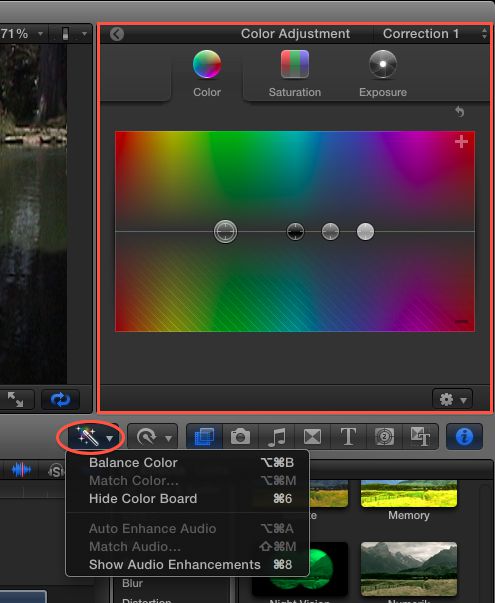Open the Photos browser camera icon
The height and width of the screenshot is (603, 495).
click(x=240, y=436)
